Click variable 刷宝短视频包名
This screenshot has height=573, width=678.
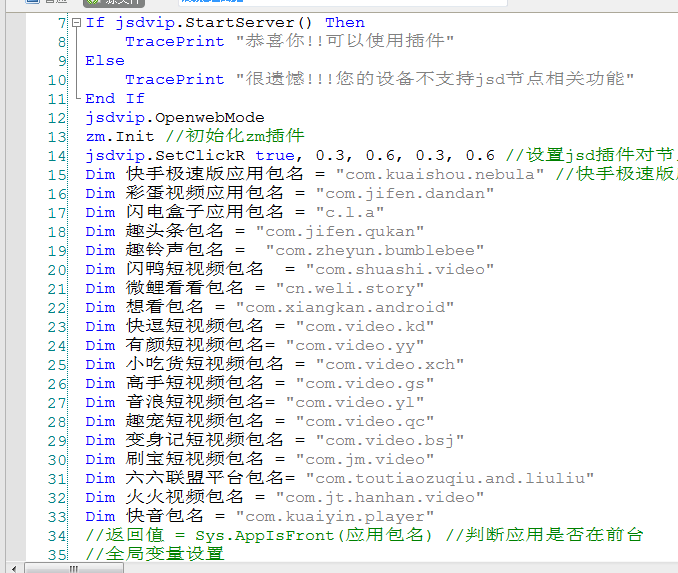click(195, 460)
